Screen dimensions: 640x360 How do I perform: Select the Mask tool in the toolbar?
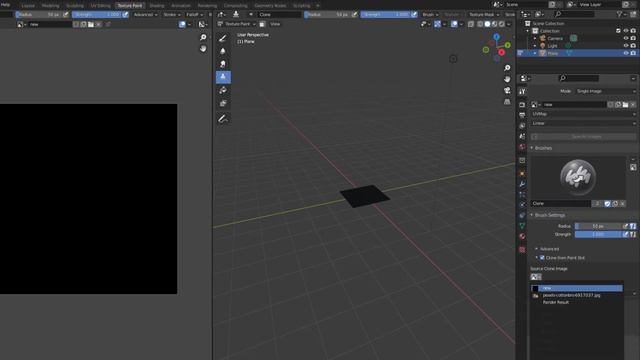tap(223, 103)
